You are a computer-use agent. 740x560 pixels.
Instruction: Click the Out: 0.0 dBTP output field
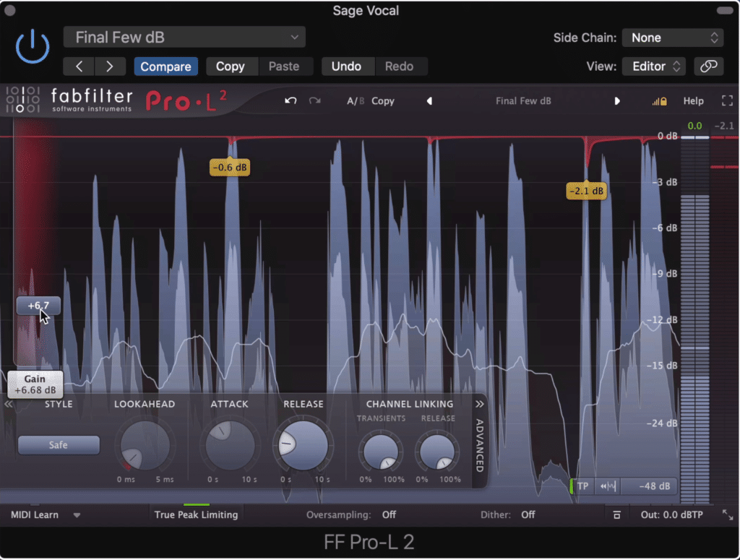[671, 514]
